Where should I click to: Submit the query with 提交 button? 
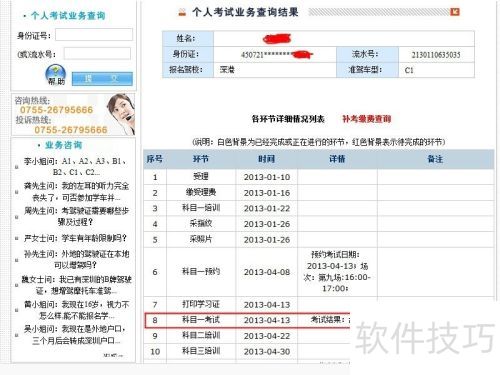coord(102,79)
